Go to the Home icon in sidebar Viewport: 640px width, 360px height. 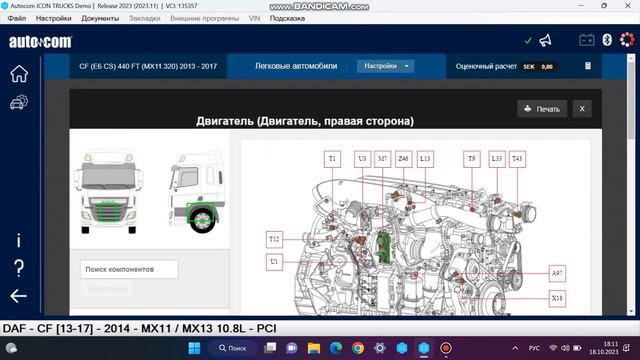[x=19, y=74]
